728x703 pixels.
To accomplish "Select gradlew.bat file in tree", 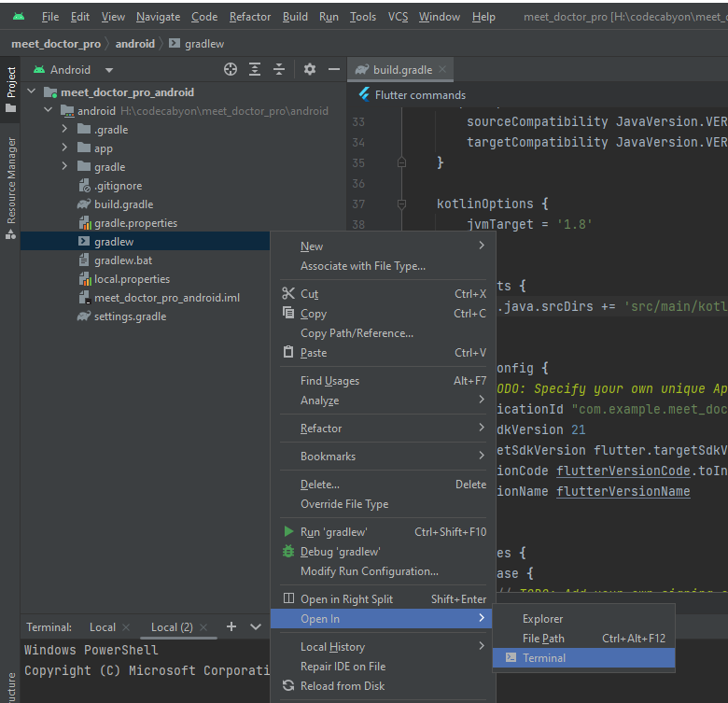I will coord(123,260).
